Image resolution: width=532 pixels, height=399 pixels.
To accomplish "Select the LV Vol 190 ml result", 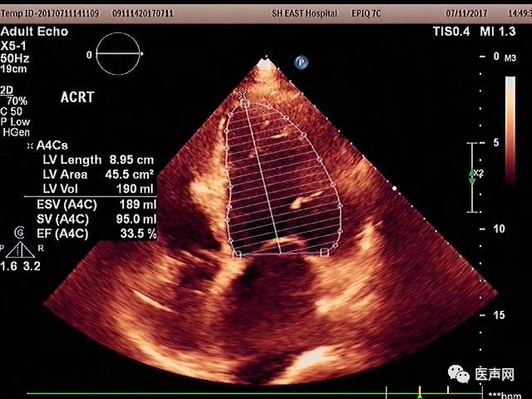I will [99, 189].
